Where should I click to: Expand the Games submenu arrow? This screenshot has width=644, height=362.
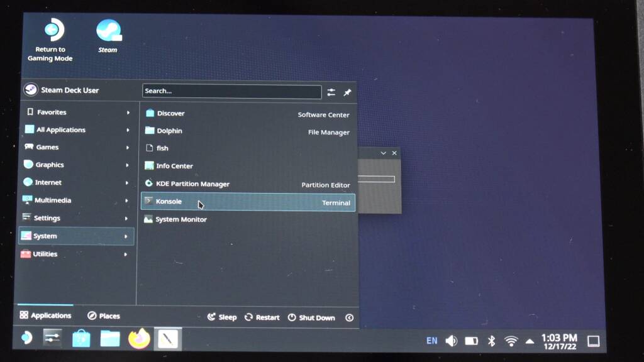(127, 147)
